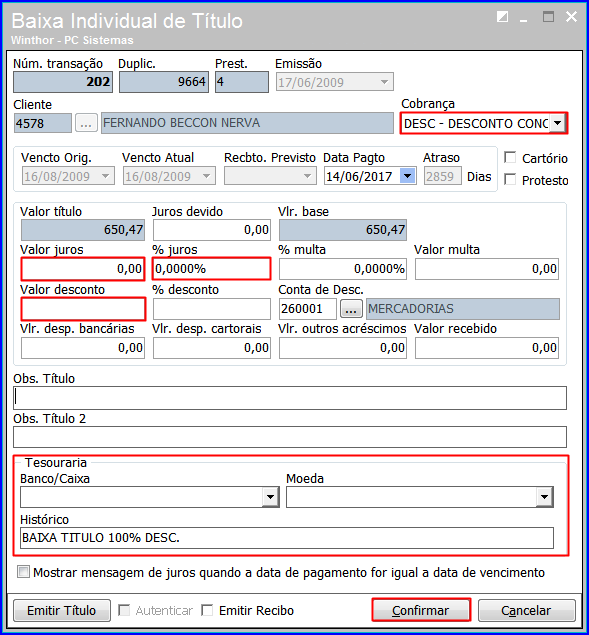Open Conta de Desc. lookup ellipsis button
The width and height of the screenshot is (589, 635).
tap(351, 309)
